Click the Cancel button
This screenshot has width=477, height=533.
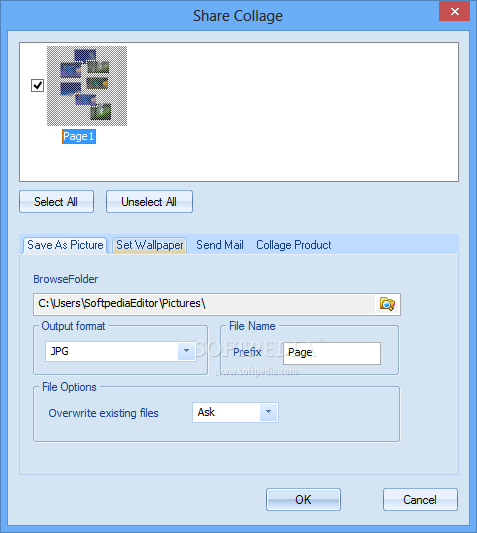point(420,500)
